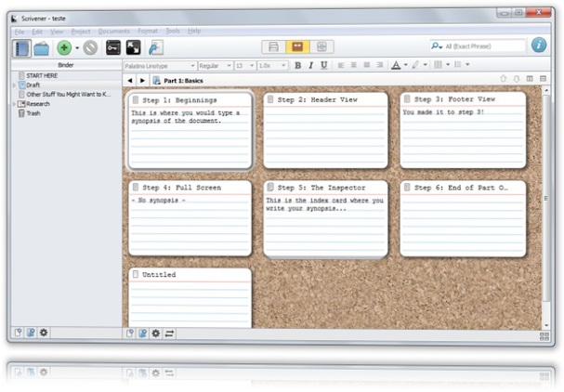Screen dimensions: 564x392
Task: Enter Full Screen composition mode icon
Action: [x=133, y=47]
